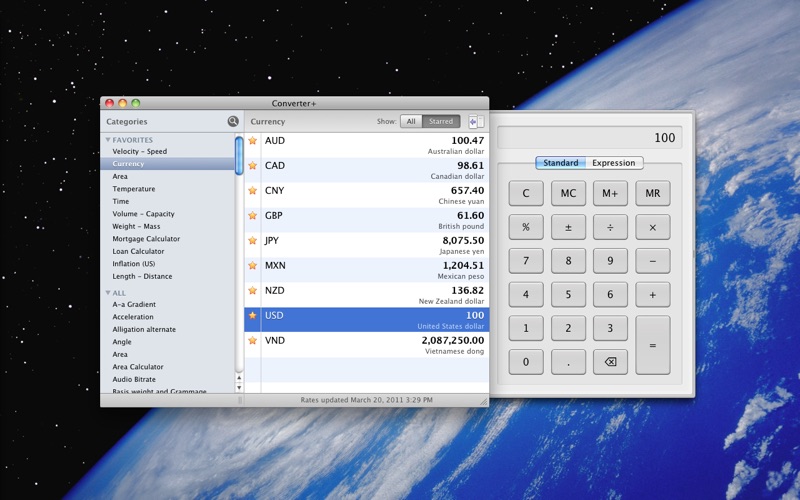Click calculator digit 6
The image size is (800, 500).
click(x=610, y=294)
